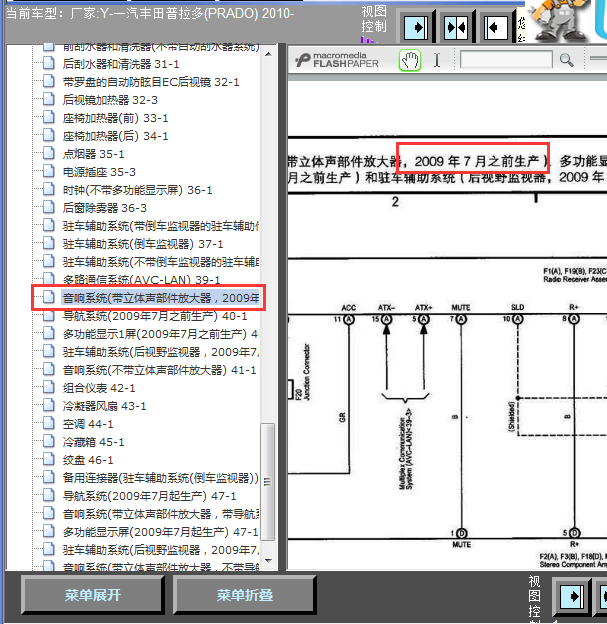Image resolution: width=607 pixels, height=624 pixels.
Task: Click document icon beside 绞盘 46-1
Action: (49, 459)
